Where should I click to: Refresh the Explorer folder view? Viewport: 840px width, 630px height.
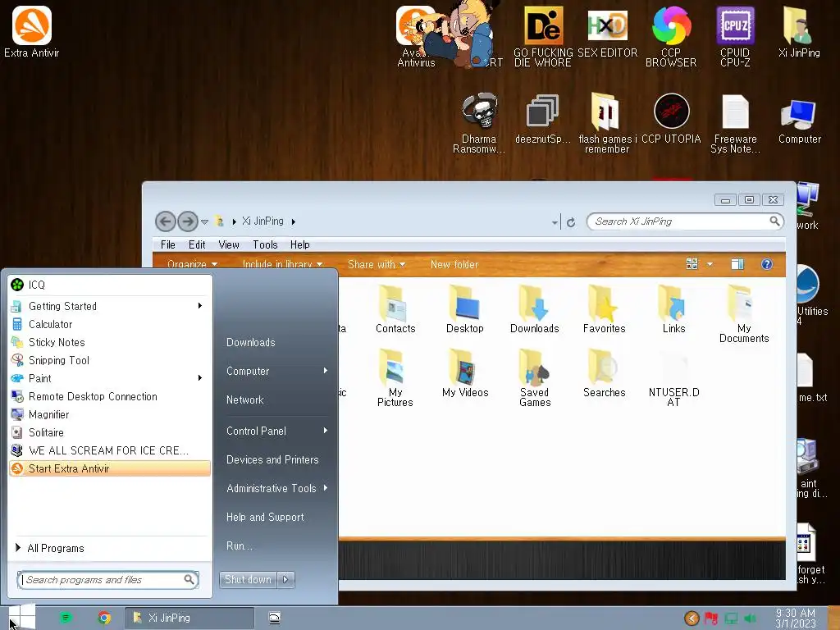[x=571, y=221]
